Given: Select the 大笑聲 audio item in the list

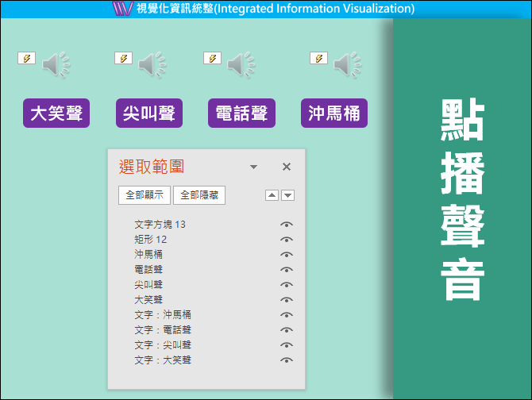Looking at the screenshot, I should tap(148, 300).
